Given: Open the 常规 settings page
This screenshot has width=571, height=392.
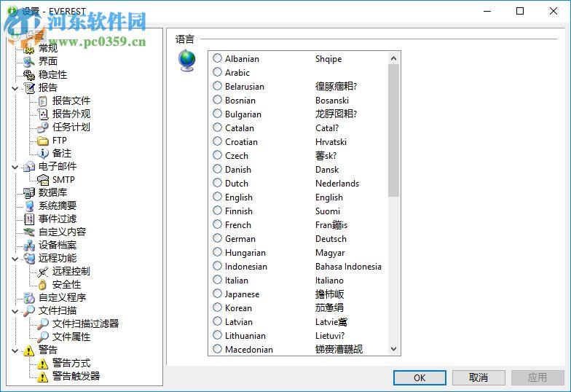Looking at the screenshot, I should (x=48, y=48).
